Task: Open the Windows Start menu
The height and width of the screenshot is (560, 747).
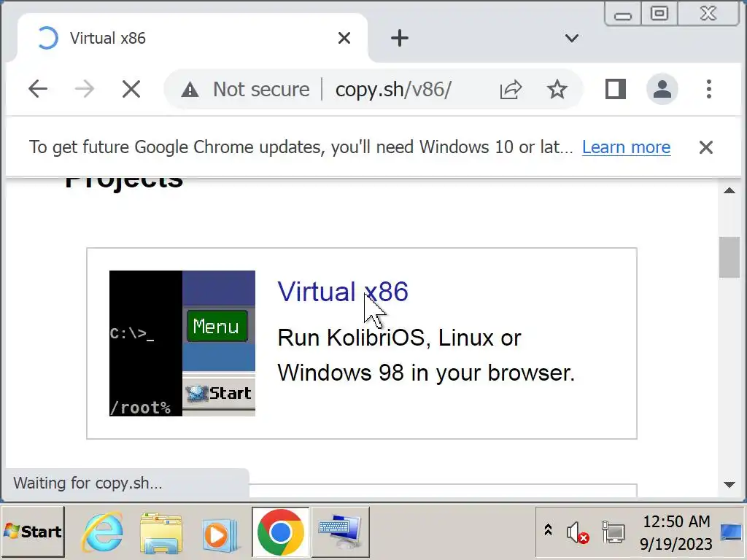Action: (x=33, y=532)
